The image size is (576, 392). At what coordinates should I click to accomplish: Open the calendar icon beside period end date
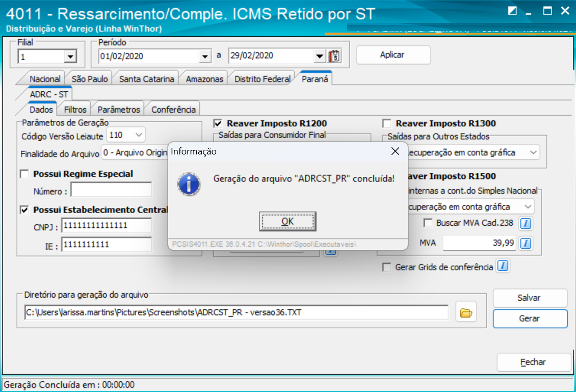click(x=335, y=56)
